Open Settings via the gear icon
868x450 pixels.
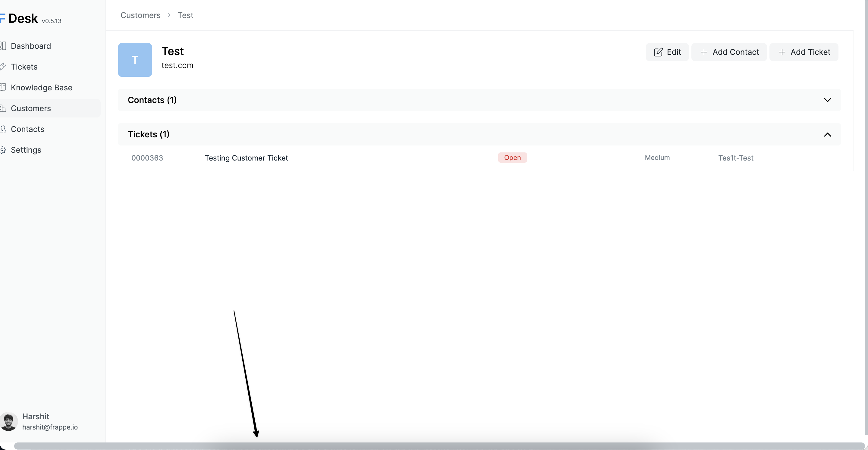click(3, 150)
